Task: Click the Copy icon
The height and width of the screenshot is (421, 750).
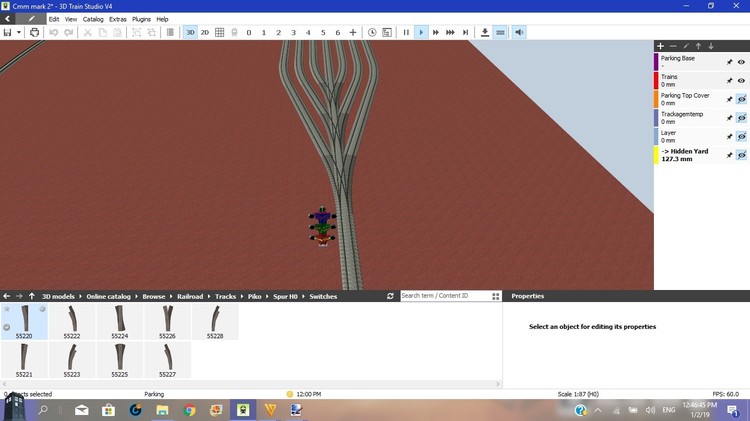Action: pyautogui.click(x=102, y=33)
